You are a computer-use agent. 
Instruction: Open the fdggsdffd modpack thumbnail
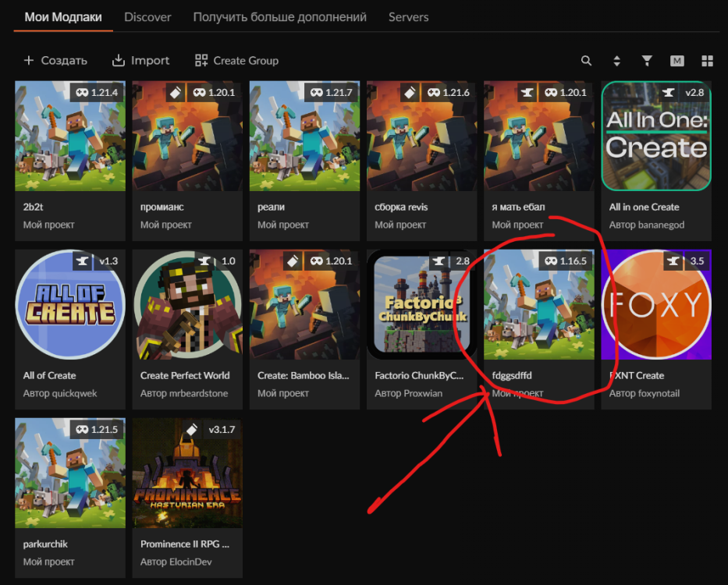coord(539,304)
